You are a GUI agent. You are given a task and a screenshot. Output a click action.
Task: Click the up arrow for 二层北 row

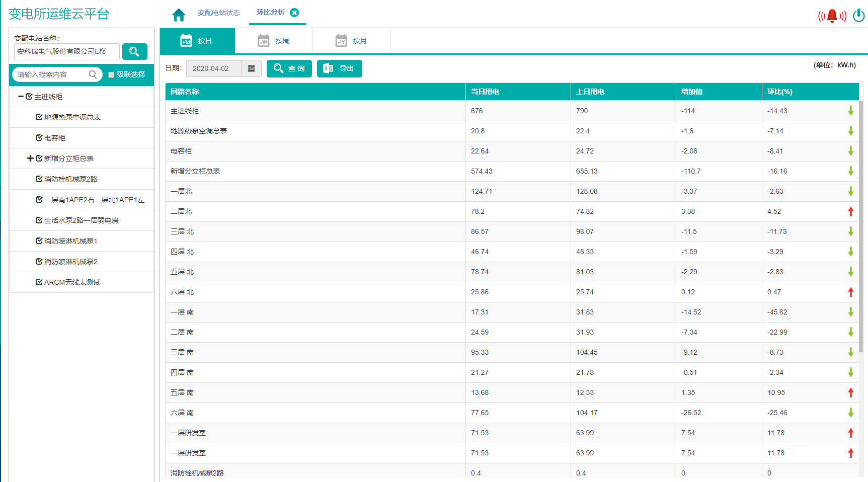[x=851, y=211]
